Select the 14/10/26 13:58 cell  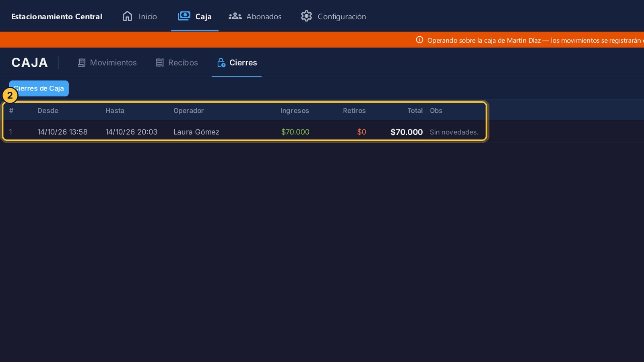(62, 132)
